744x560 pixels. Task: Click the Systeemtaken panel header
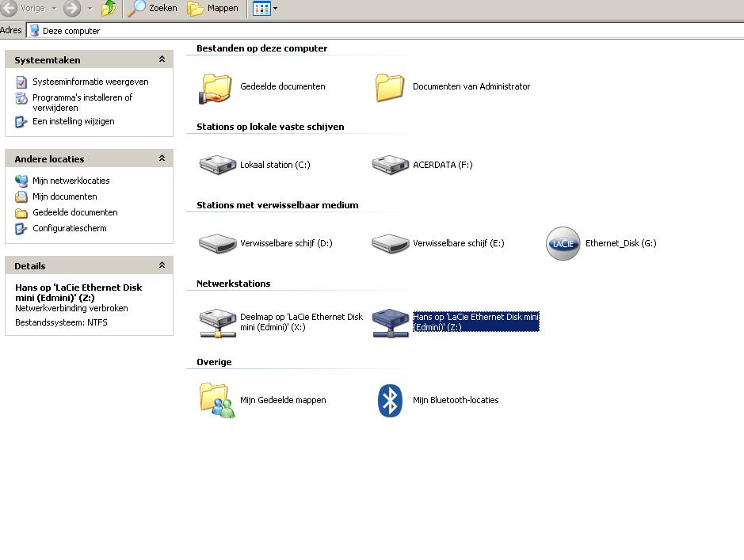[89, 59]
